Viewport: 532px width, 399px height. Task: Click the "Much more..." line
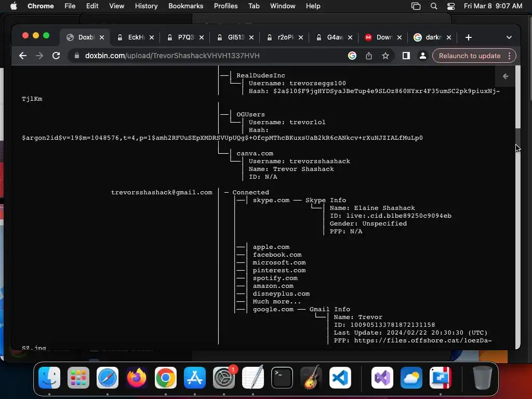pos(276,301)
